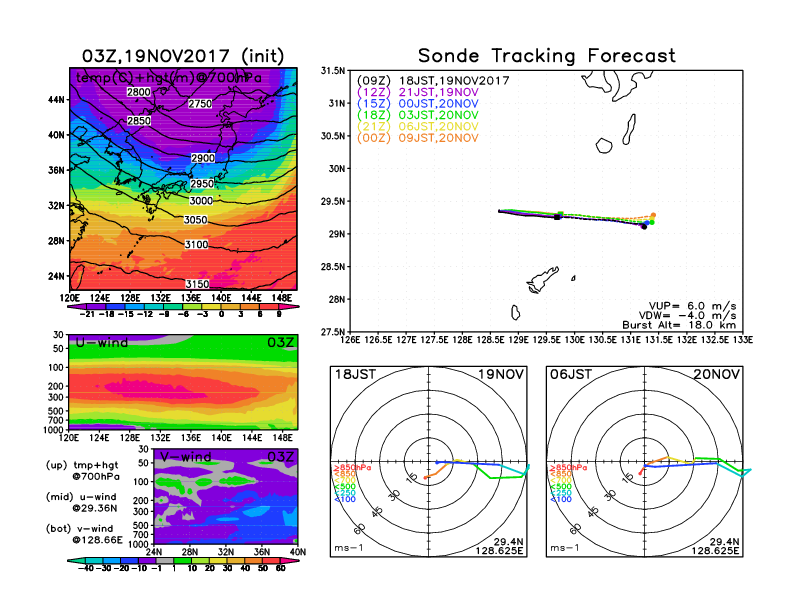Image resolution: width=792 pixels, height=612 pixels.
Task: Click the "03Z" label in U-wind panel
Action: [x=280, y=343]
